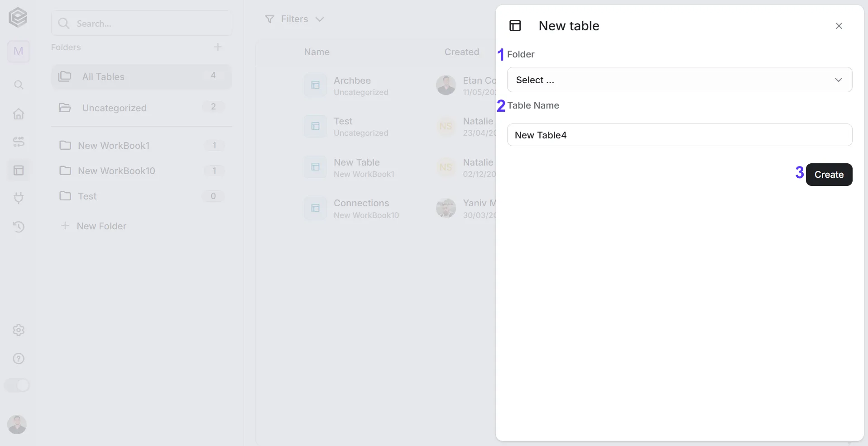Open the settings gear icon
The width and height of the screenshot is (868, 446).
click(x=19, y=330)
